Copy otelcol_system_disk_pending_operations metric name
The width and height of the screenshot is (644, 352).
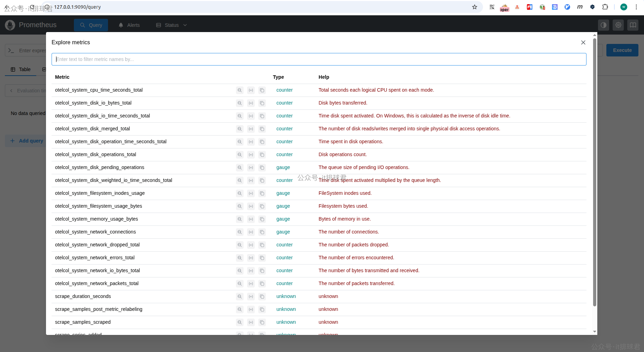[262, 168]
